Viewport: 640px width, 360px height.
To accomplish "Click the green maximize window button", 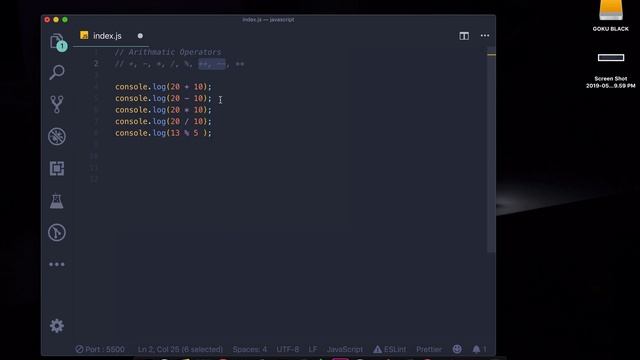I will pyautogui.click(x=65, y=20).
